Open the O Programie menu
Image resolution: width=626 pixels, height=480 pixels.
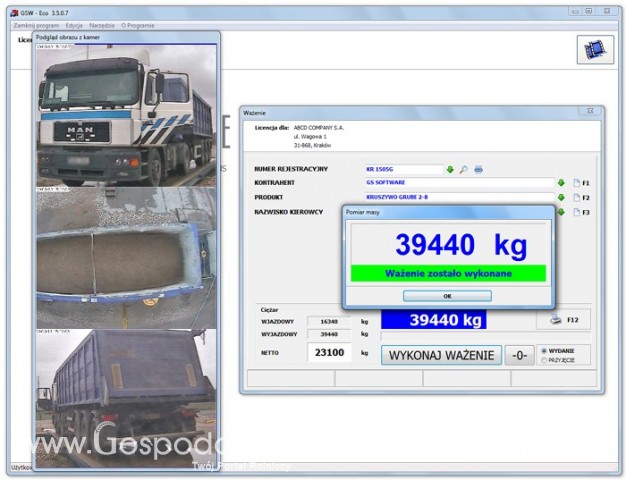pyautogui.click(x=138, y=23)
